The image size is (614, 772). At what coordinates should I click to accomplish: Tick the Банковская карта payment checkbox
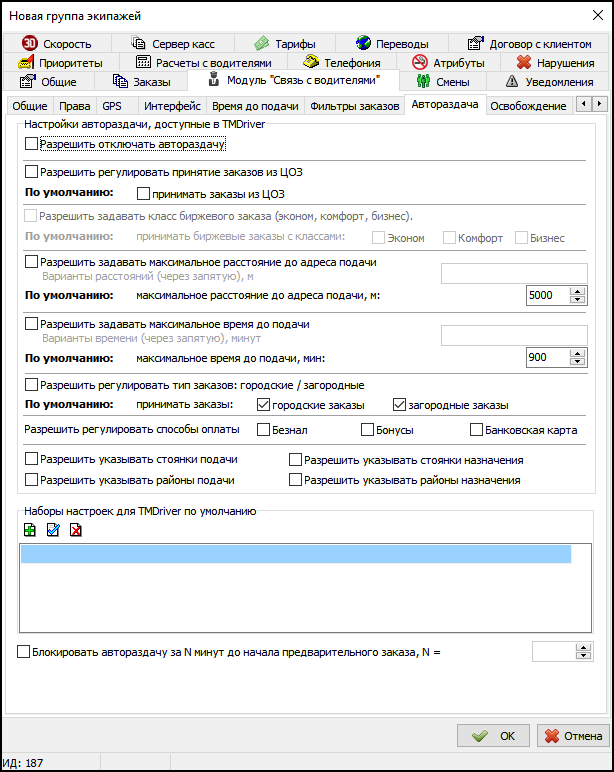pyautogui.click(x=477, y=430)
